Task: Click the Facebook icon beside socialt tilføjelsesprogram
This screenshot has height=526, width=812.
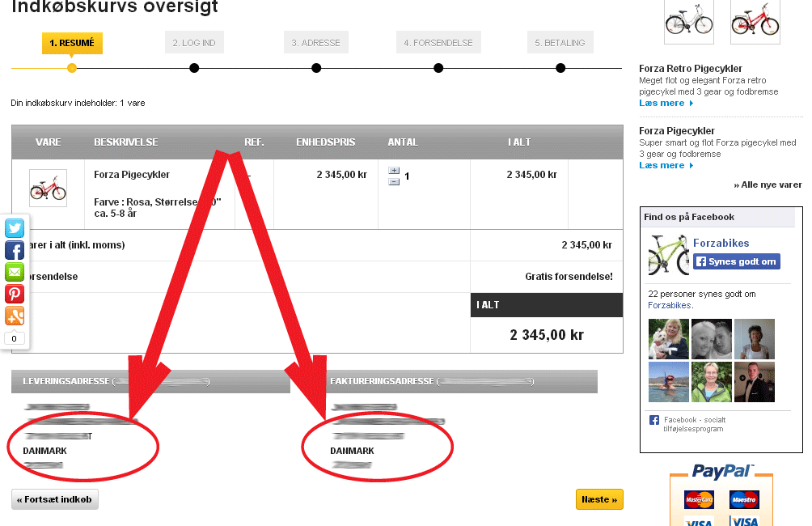Action: (654, 420)
